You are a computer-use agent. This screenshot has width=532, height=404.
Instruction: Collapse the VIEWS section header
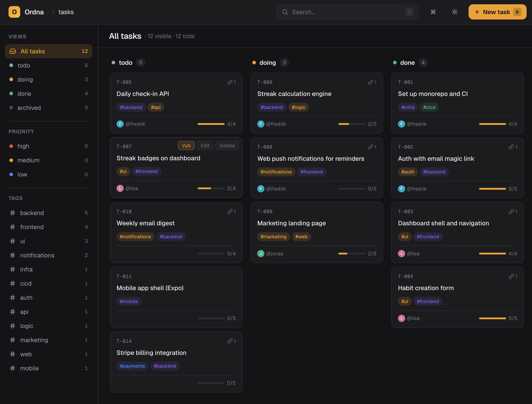(17, 36)
